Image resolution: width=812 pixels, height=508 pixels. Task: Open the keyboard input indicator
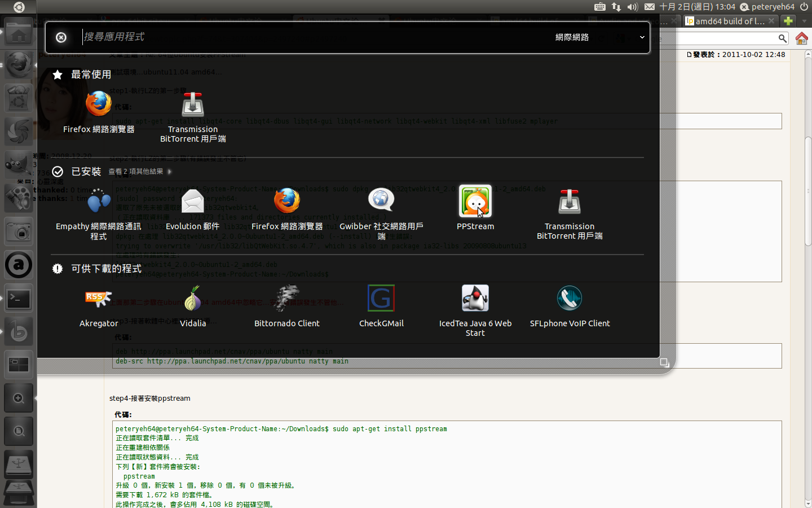pyautogui.click(x=600, y=7)
